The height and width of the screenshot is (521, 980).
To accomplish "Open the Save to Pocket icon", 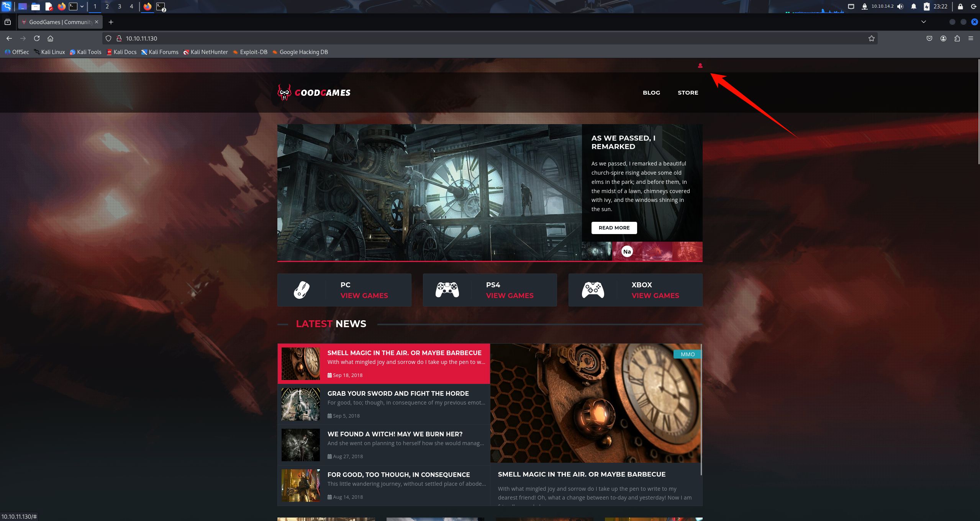I will 929,38.
